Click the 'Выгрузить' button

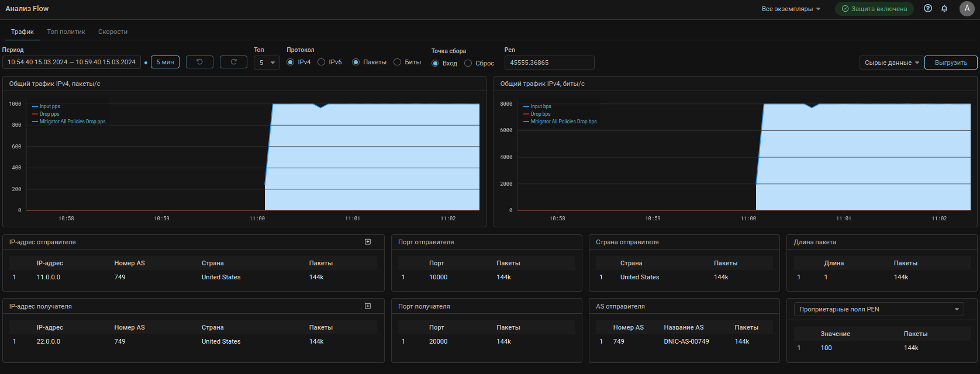[951, 63]
